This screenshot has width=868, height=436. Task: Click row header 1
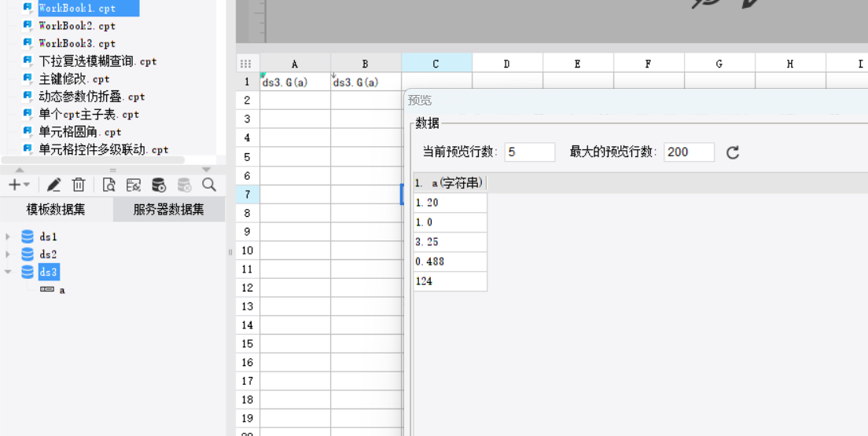[248, 82]
